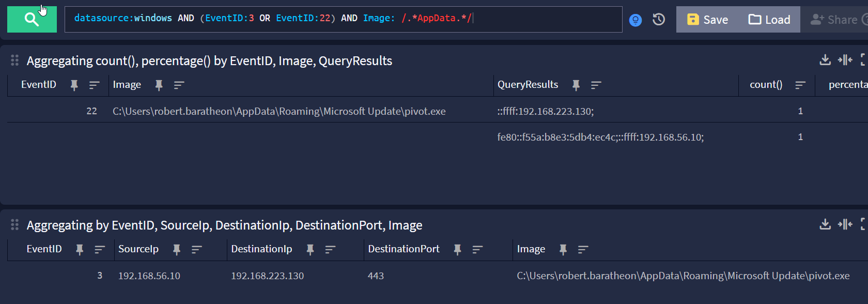Collapse columns in the top aggregation panel
Screen dimensions: 868x304
pyautogui.click(x=845, y=60)
